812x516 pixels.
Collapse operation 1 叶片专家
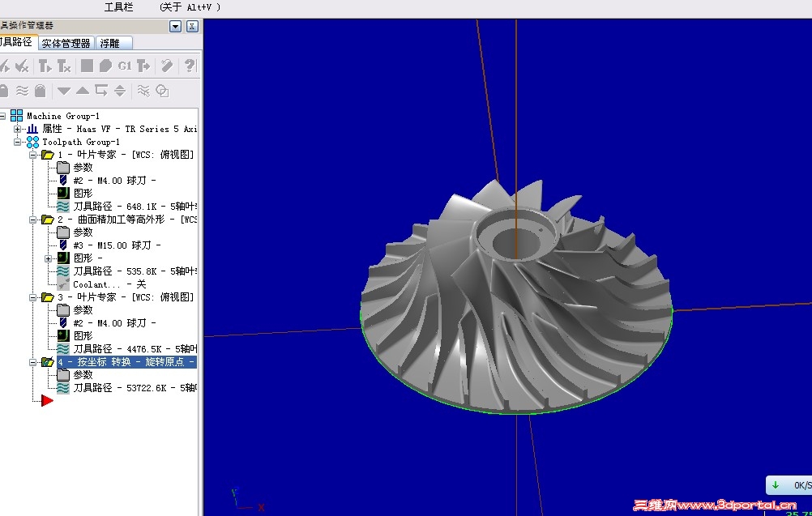(x=32, y=155)
